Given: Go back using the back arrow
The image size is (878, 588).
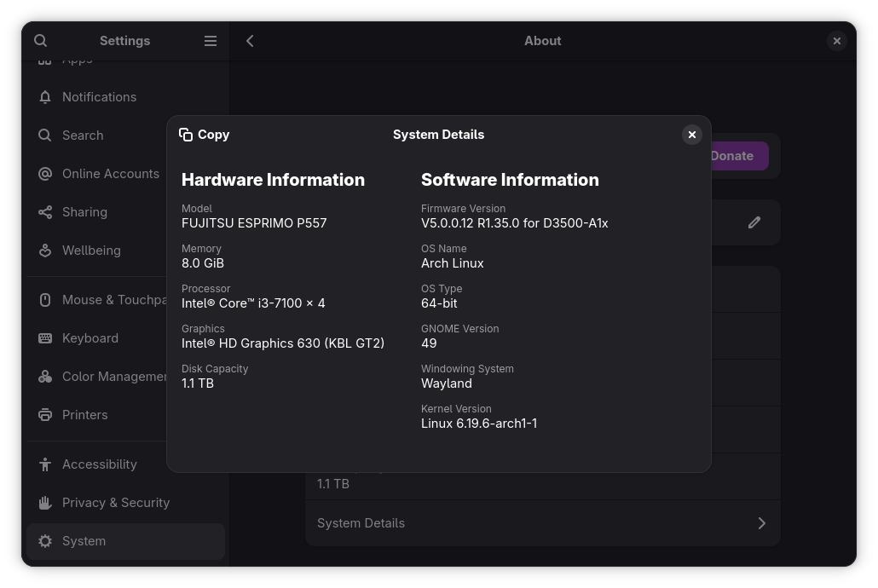Looking at the screenshot, I should [x=250, y=40].
